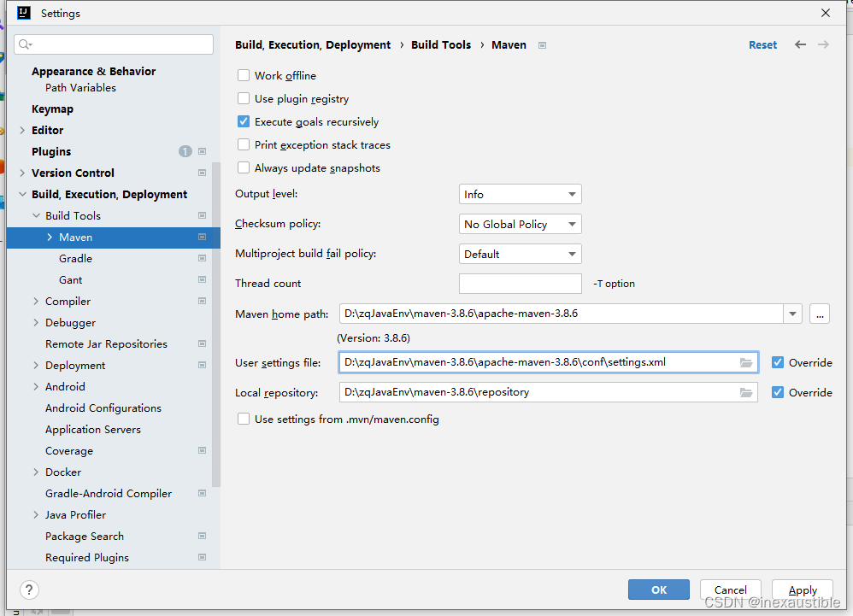Select Appearance & Behavior category
The width and height of the screenshot is (853, 616).
(x=93, y=71)
